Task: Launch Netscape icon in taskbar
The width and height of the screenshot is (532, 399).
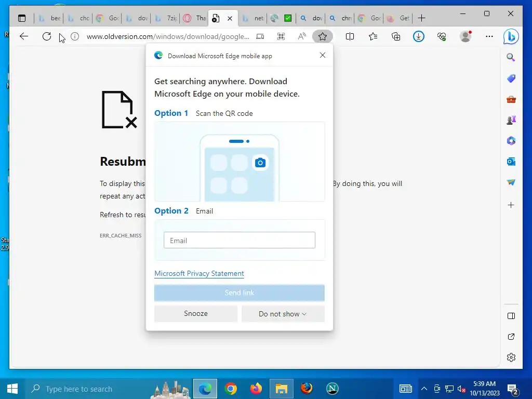Action: point(332,389)
